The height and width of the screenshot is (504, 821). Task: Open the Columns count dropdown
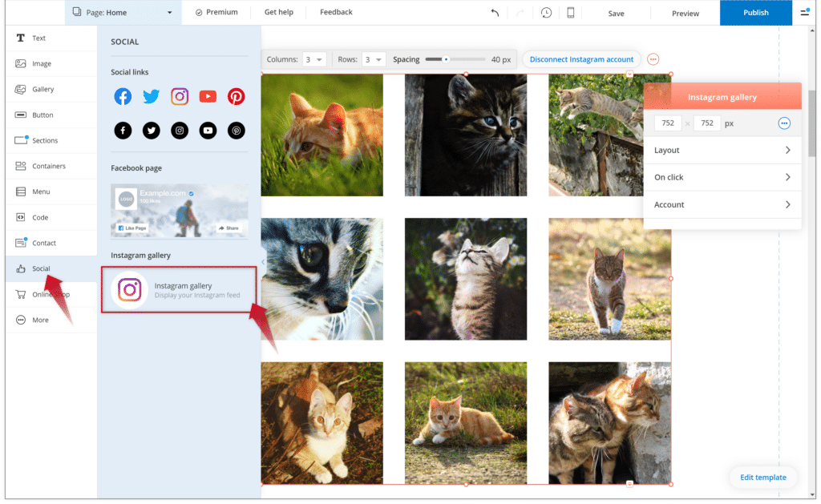pos(313,59)
